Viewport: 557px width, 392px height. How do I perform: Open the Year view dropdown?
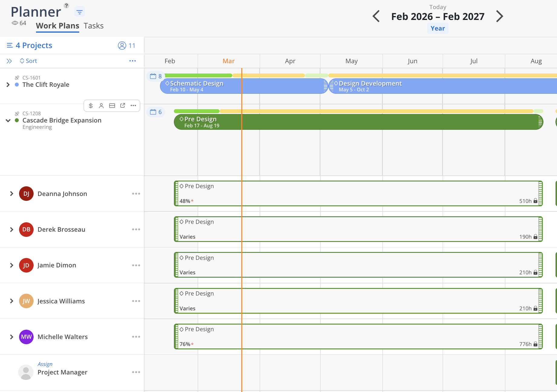(438, 28)
